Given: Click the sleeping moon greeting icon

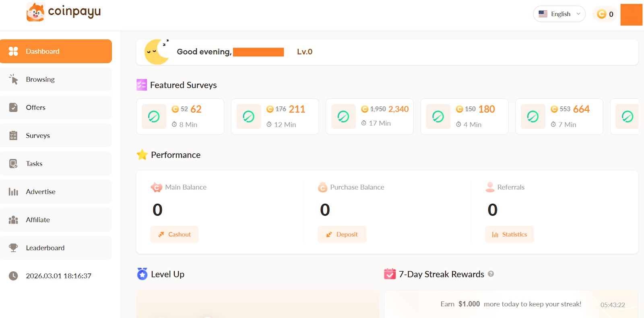Looking at the screenshot, I should click(x=157, y=52).
